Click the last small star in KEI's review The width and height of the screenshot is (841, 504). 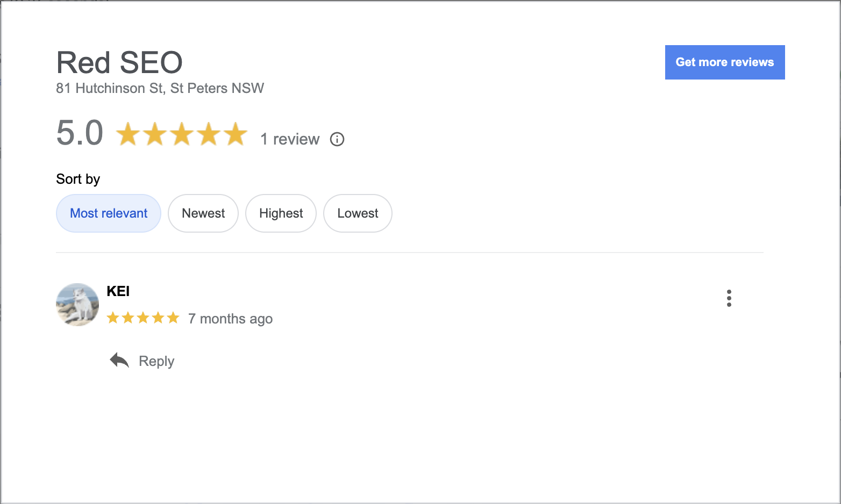coord(173,318)
